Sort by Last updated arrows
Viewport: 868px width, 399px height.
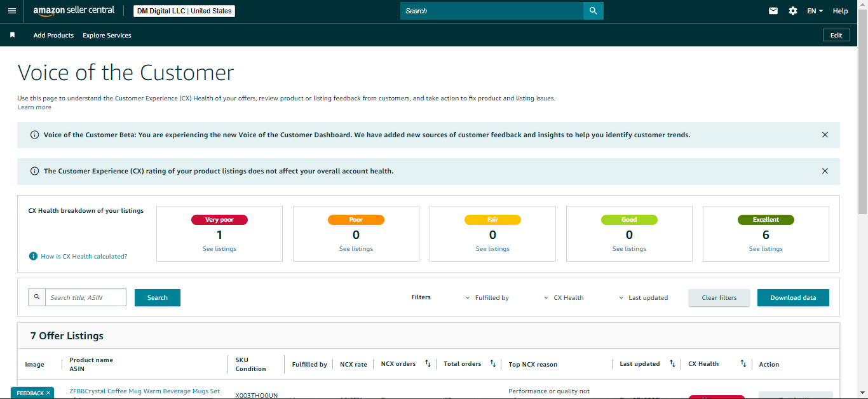point(672,364)
